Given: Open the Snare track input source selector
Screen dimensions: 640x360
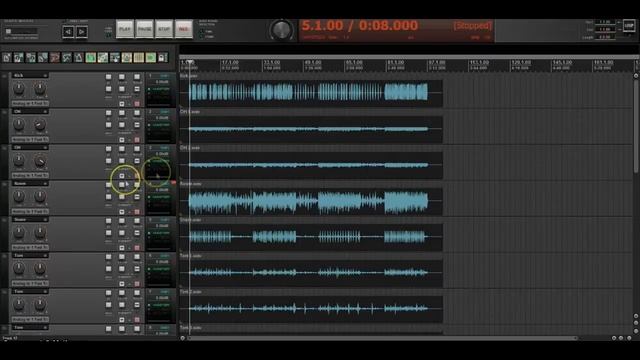Looking at the screenshot, I should click(x=30, y=248).
